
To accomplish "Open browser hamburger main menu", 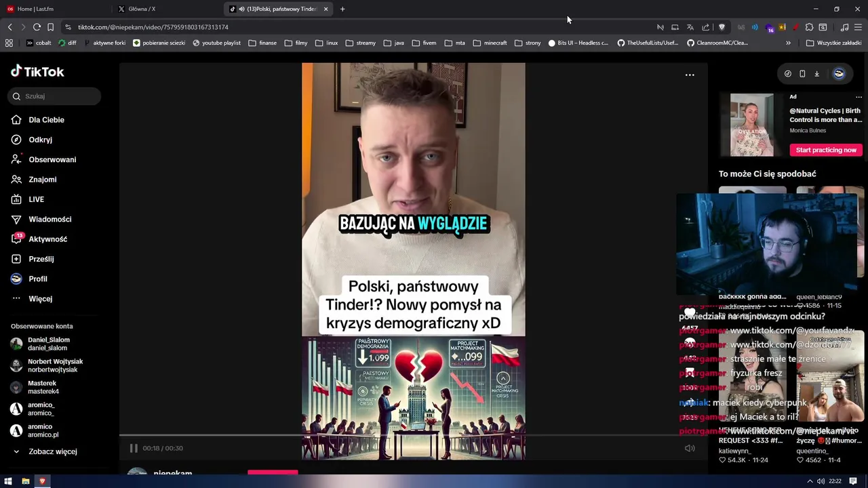I will (x=859, y=27).
